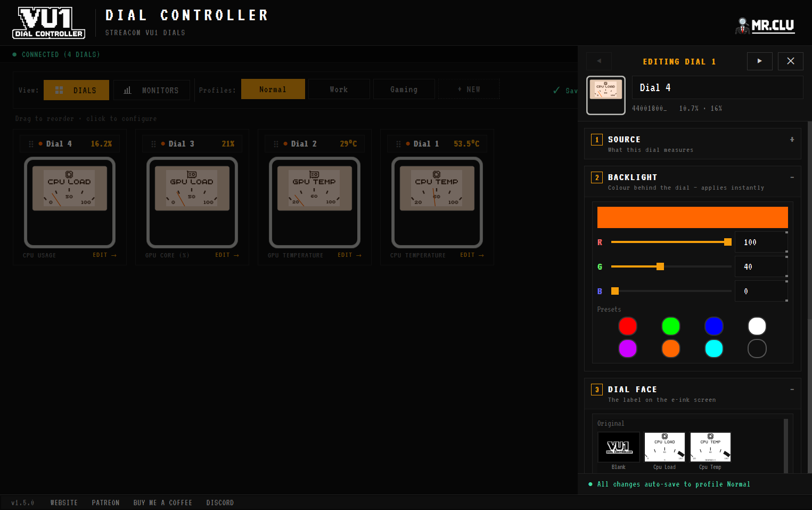The width and height of the screenshot is (812, 510).
Task: Go to previous dial in editor
Action: tap(599, 61)
